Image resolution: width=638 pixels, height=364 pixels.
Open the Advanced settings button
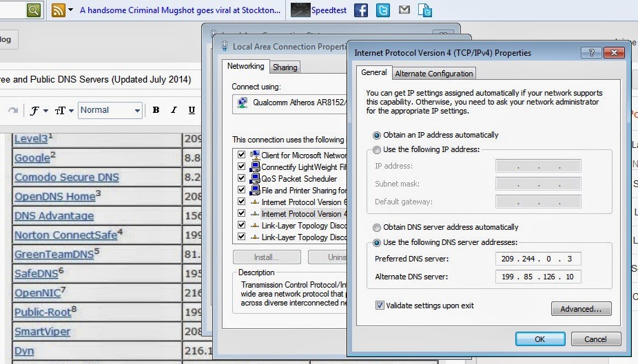pos(581,309)
